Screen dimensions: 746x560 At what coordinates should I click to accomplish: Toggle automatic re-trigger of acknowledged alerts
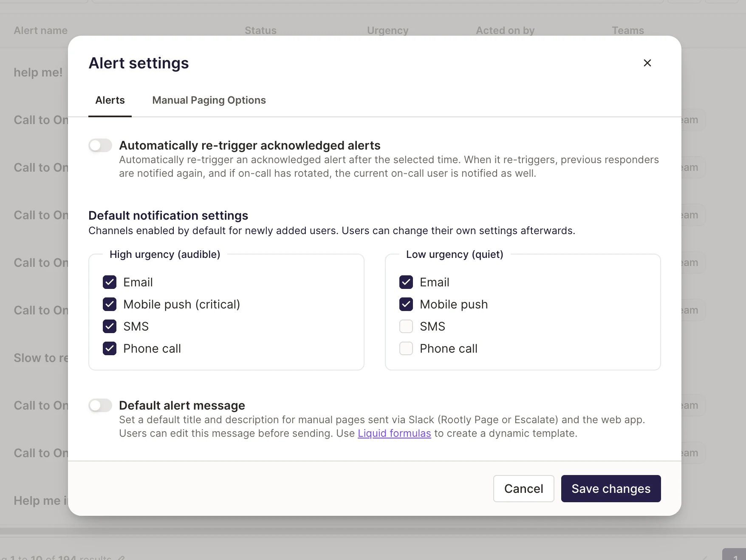[x=100, y=145]
